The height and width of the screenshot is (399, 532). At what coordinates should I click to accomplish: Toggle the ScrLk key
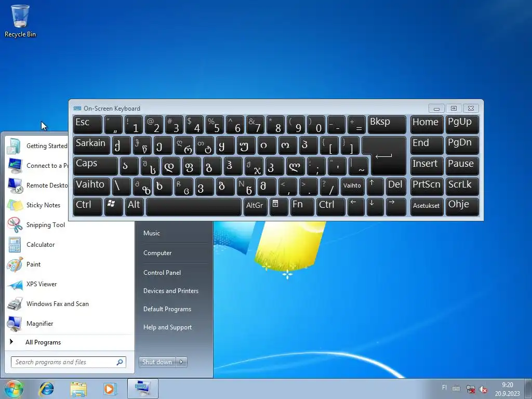click(462, 187)
